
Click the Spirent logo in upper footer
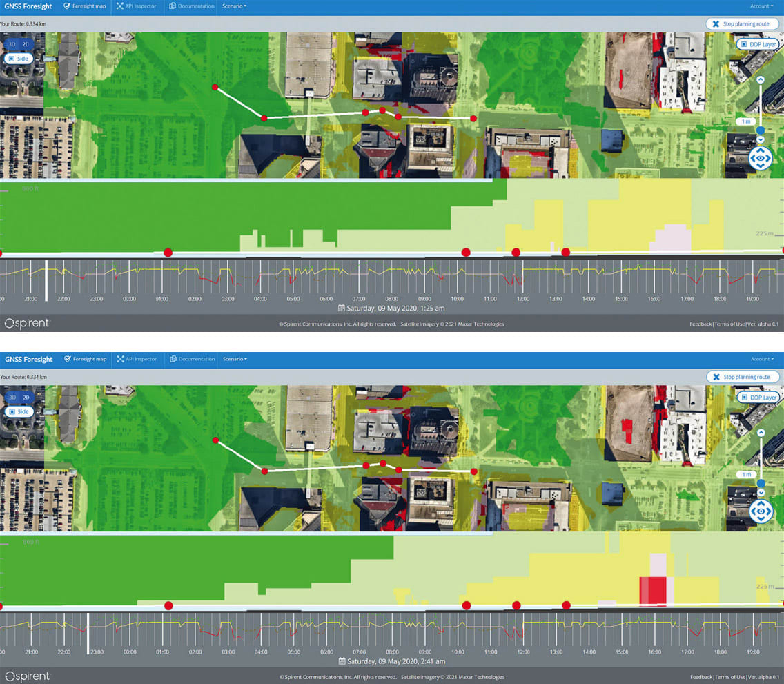[x=27, y=324]
